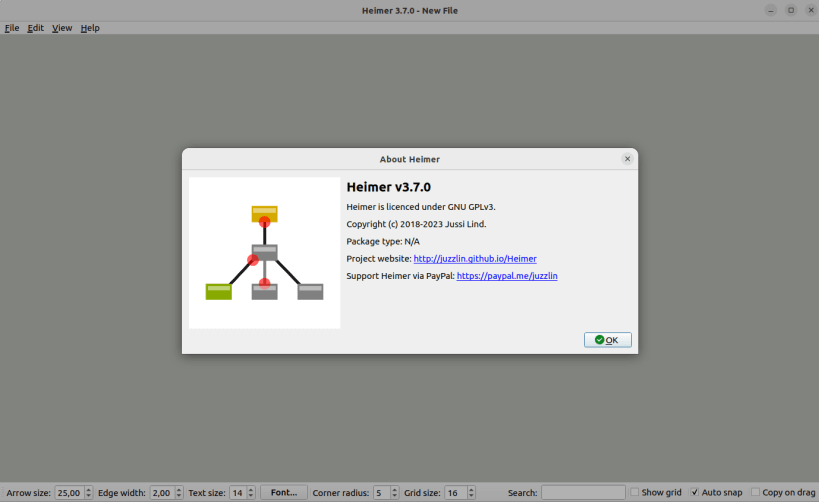This screenshot has width=819, height=502.
Task: Click the Heimer logo image
Action: coord(264,253)
